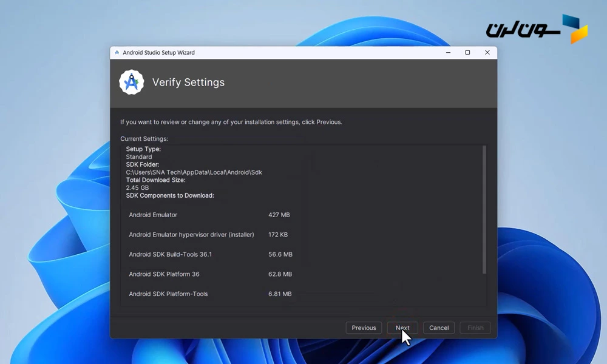Screen dimensions: 607x364
Task: Click the Android Studio logo beside Verify Settings
Action: click(131, 83)
